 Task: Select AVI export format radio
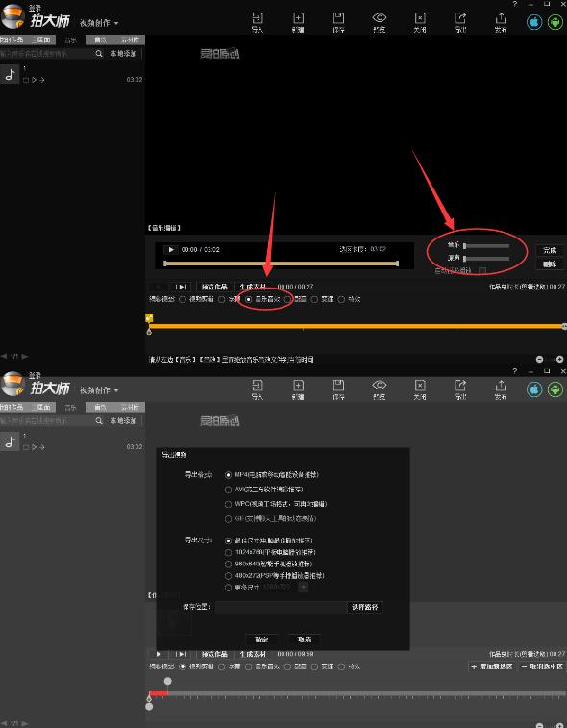228,490
